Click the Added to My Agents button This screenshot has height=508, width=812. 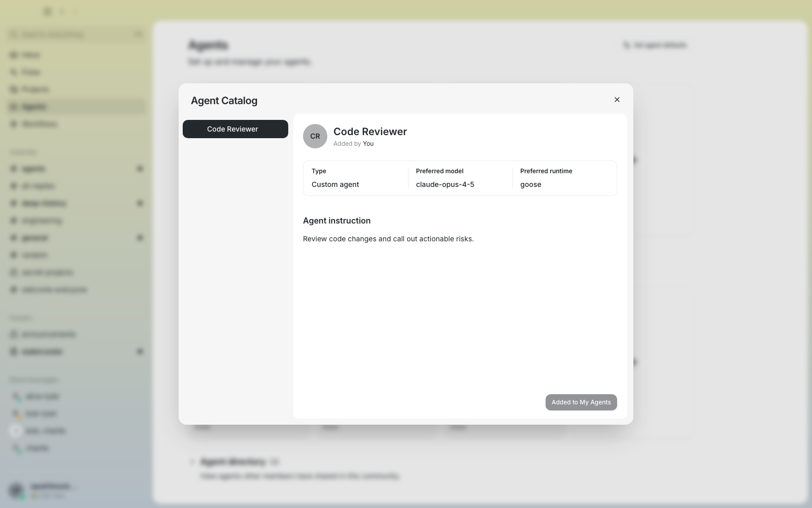tap(581, 402)
